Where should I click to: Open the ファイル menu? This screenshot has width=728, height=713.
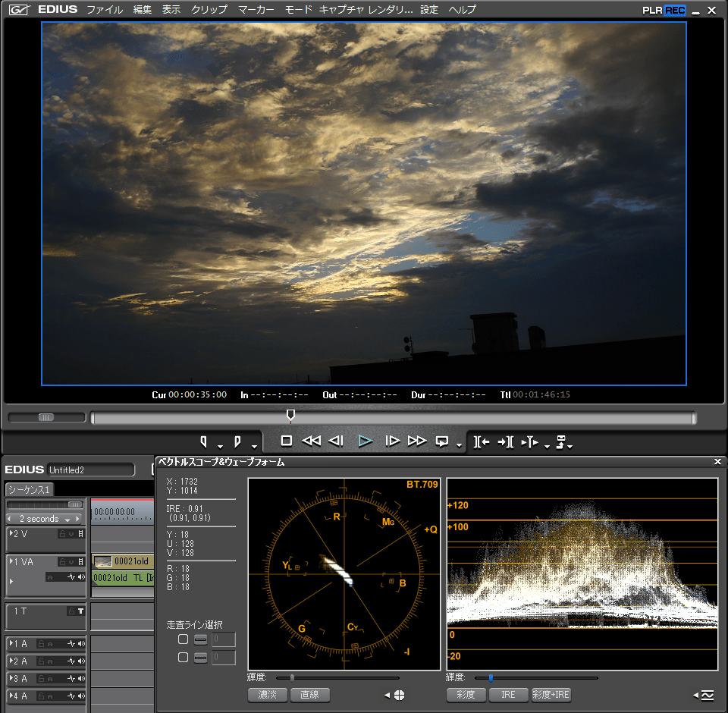point(105,10)
